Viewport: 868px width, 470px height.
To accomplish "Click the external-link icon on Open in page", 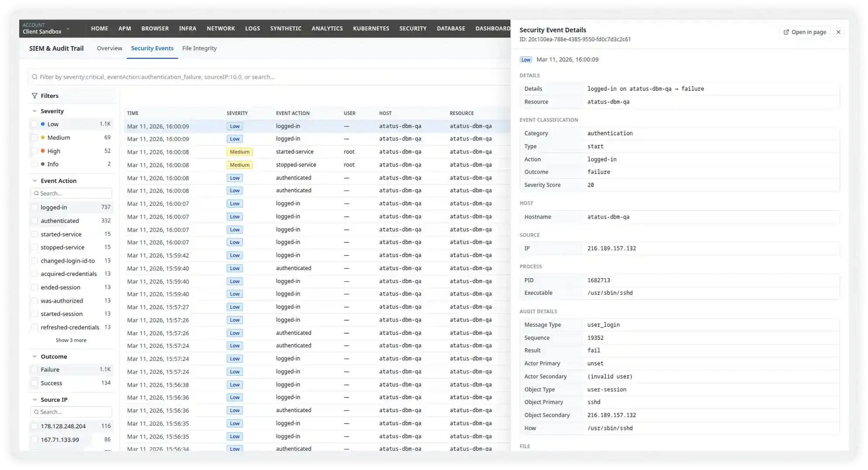I will click(785, 32).
